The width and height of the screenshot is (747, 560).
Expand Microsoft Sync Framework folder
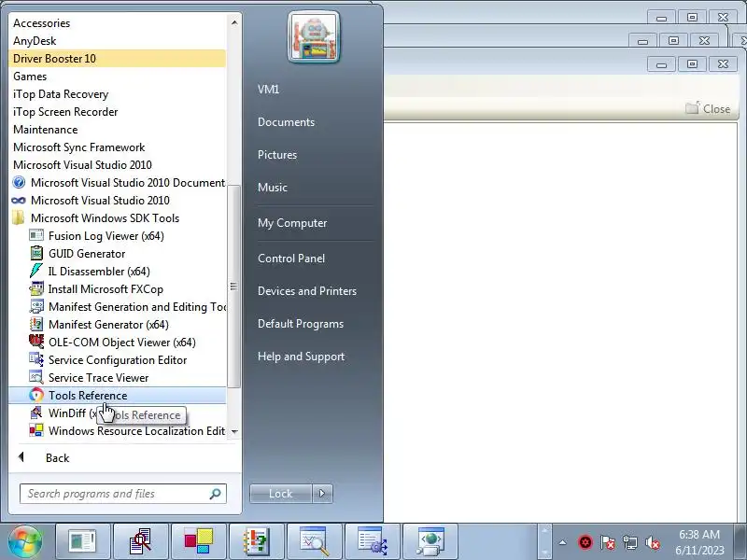tap(118, 147)
